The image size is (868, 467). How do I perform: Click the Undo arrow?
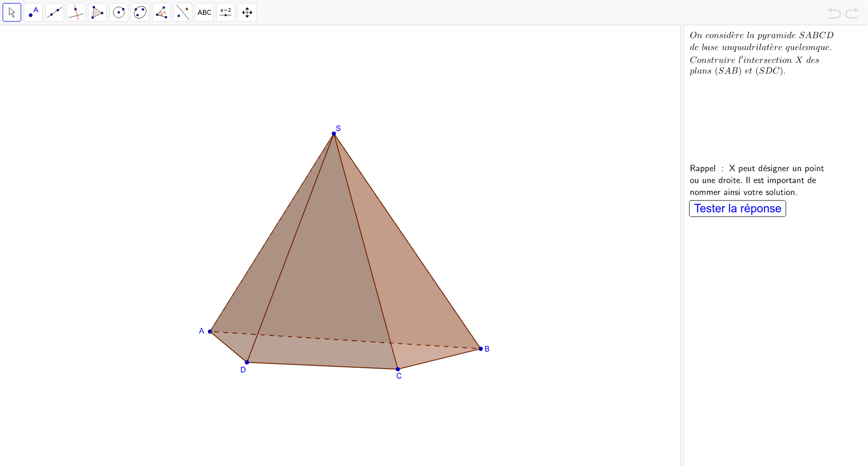tap(834, 13)
